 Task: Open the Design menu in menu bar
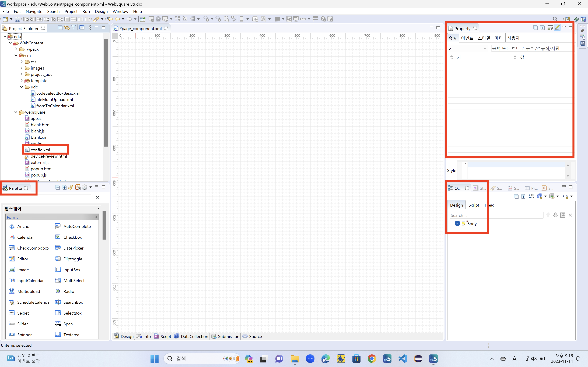101,11
